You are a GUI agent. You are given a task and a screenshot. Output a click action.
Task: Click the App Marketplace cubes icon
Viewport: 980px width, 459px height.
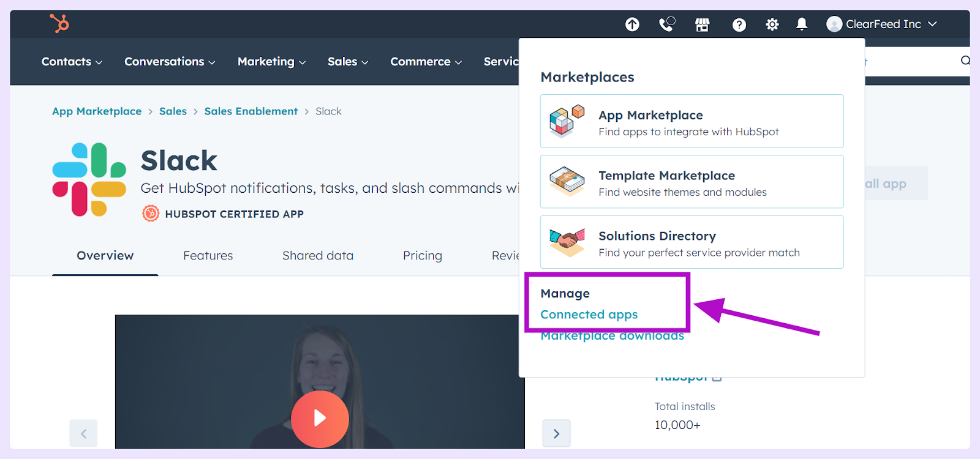pos(567,121)
